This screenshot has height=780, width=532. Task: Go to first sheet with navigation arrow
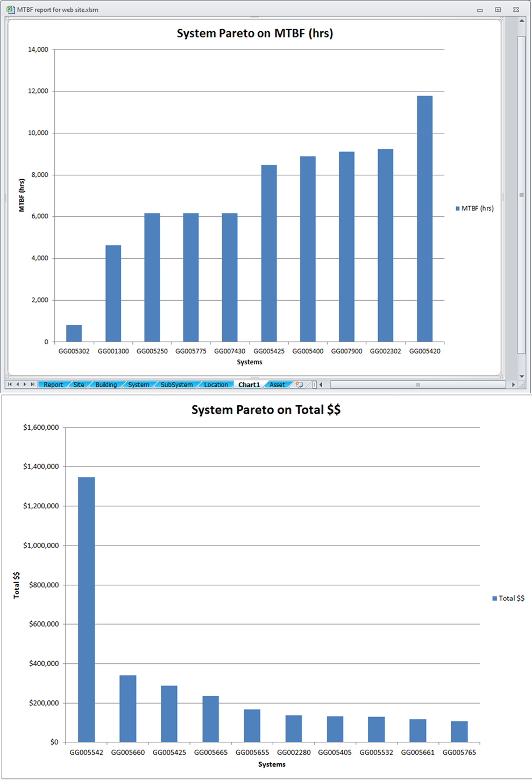coord(10,385)
